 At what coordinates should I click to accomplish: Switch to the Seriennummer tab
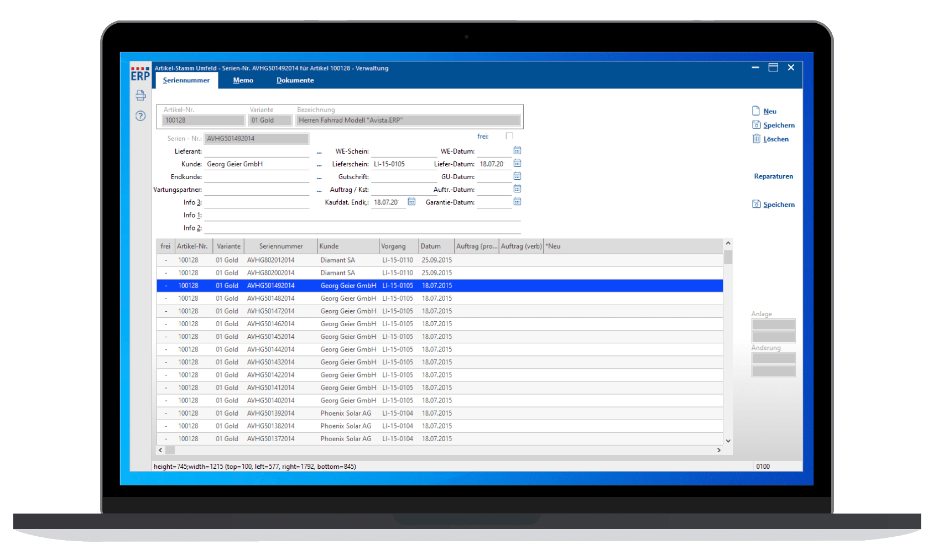[186, 80]
